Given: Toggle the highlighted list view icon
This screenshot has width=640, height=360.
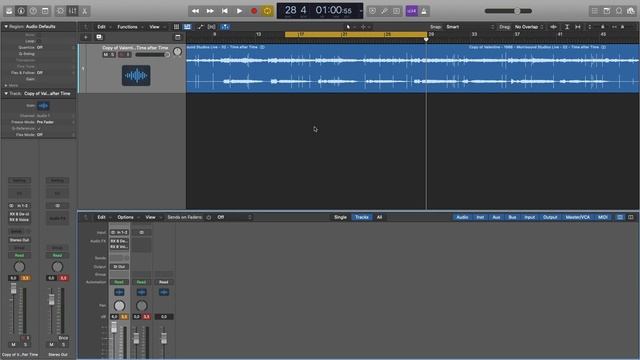Looking at the screenshot, I should pos(187,27).
